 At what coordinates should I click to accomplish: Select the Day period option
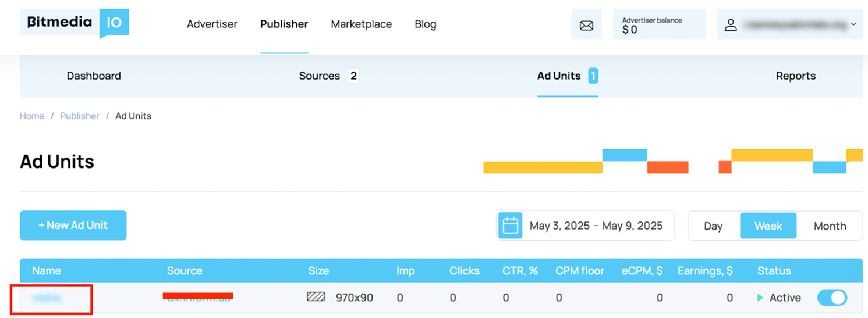[713, 226]
